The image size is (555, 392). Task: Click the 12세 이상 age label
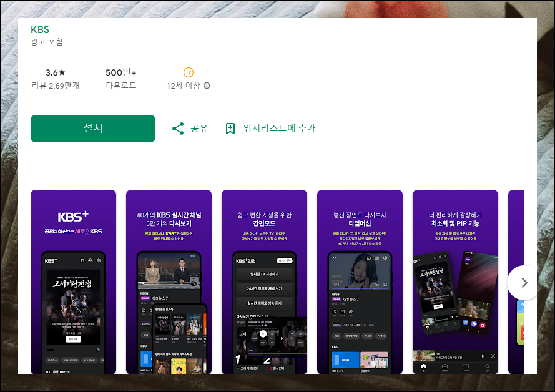point(184,86)
